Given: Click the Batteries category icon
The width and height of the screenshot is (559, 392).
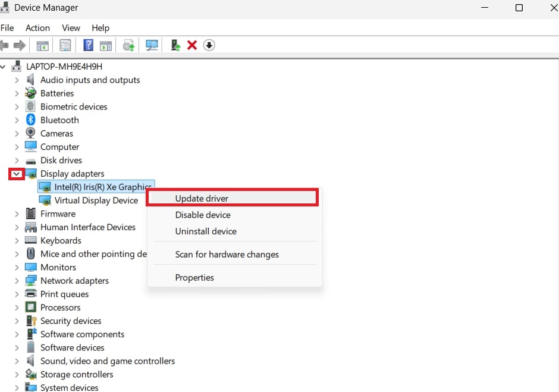Looking at the screenshot, I should (x=31, y=93).
